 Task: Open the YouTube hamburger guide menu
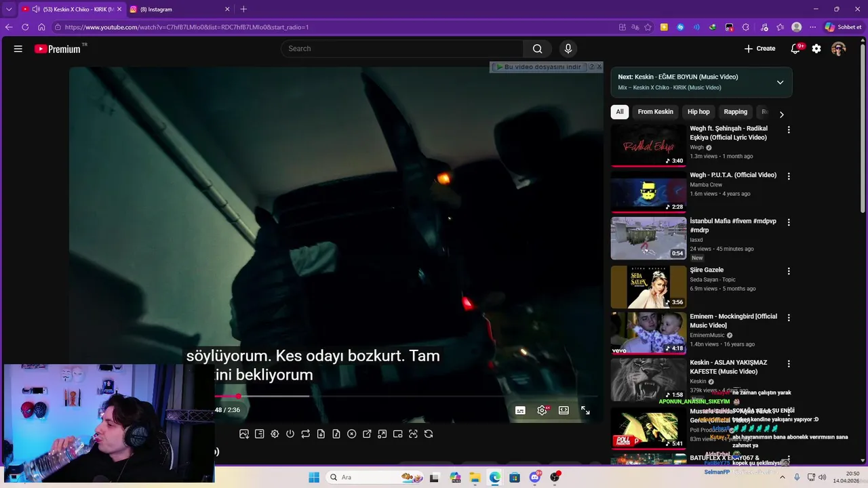[18, 49]
